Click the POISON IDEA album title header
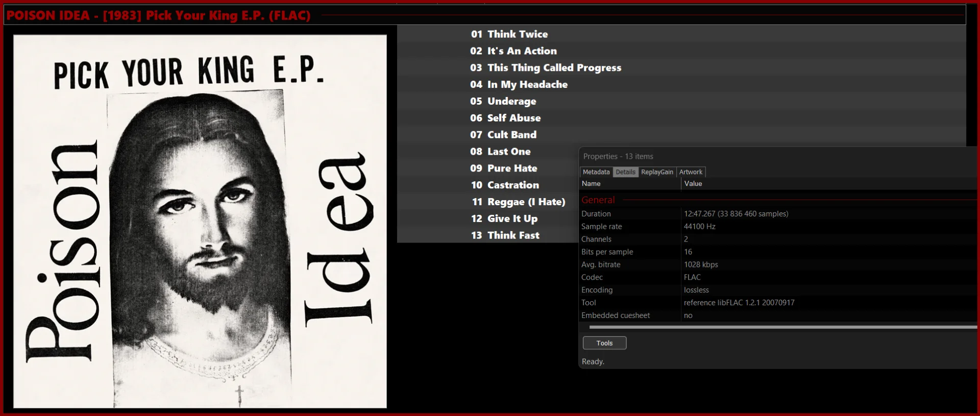The width and height of the screenshot is (980, 416). [158, 15]
